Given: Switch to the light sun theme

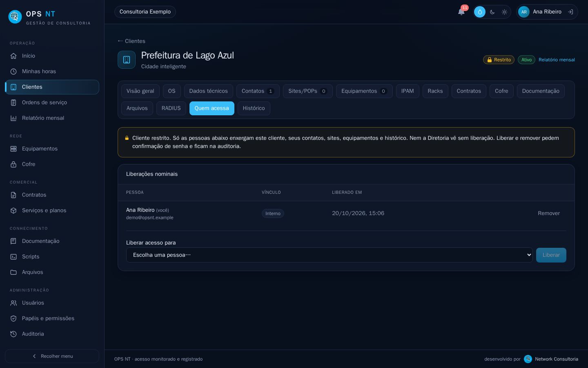Looking at the screenshot, I should 504,12.
